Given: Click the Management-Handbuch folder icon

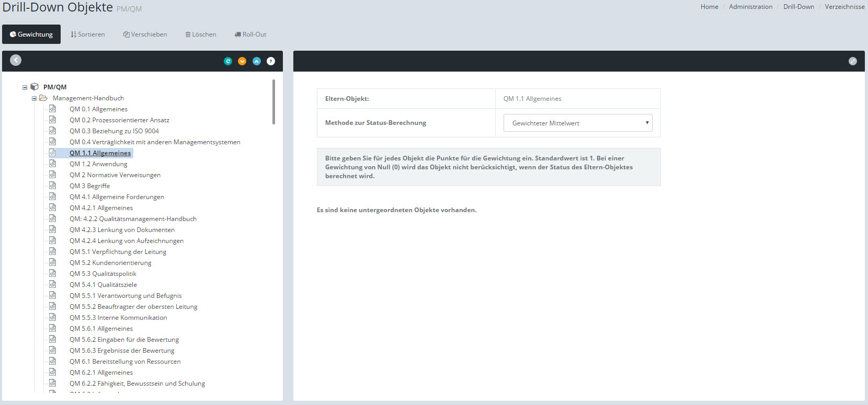Looking at the screenshot, I should pyautogui.click(x=43, y=98).
